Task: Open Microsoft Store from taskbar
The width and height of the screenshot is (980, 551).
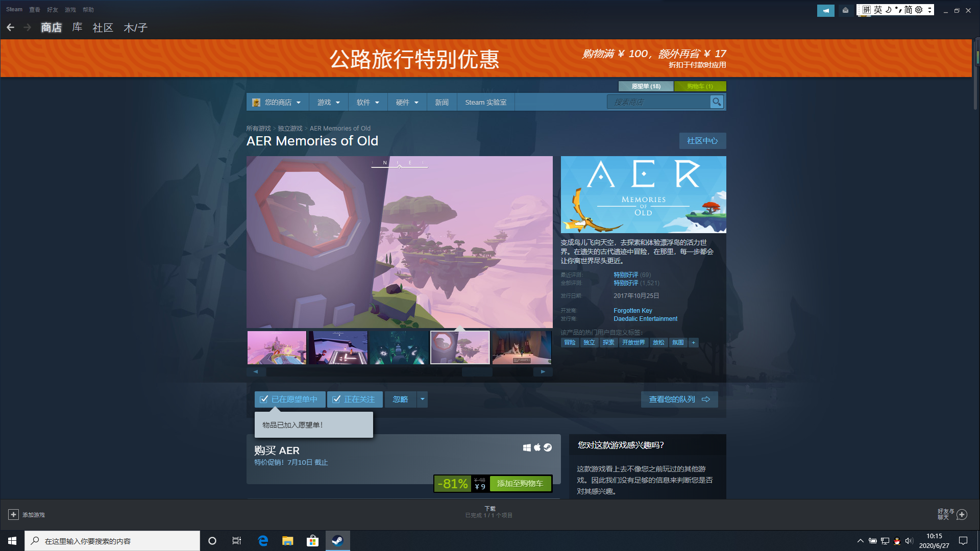Action: 312,541
